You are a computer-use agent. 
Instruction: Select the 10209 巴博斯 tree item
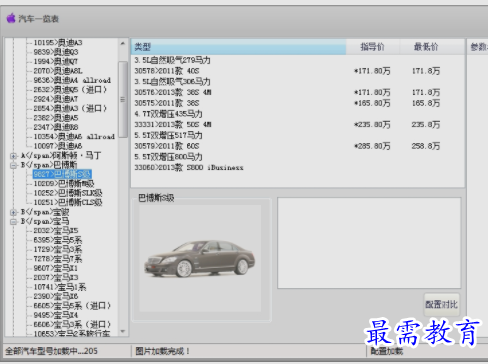pyautogui.click(x=64, y=184)
